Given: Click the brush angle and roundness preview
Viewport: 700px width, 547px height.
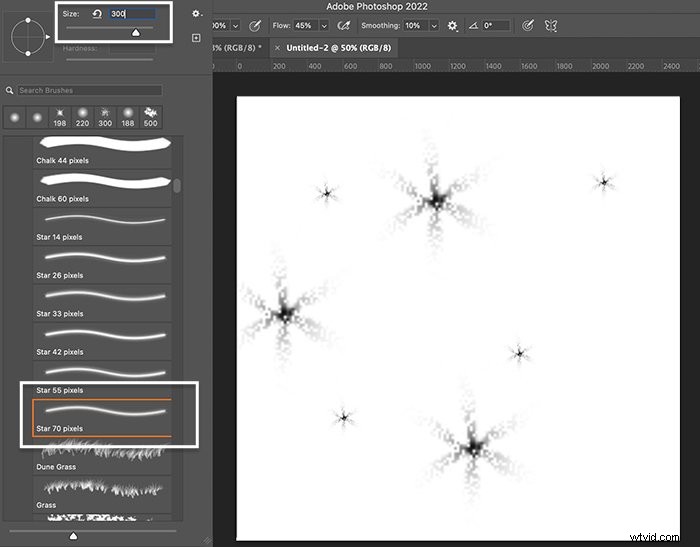Looking at the screenshot, I should click(28, 37).
